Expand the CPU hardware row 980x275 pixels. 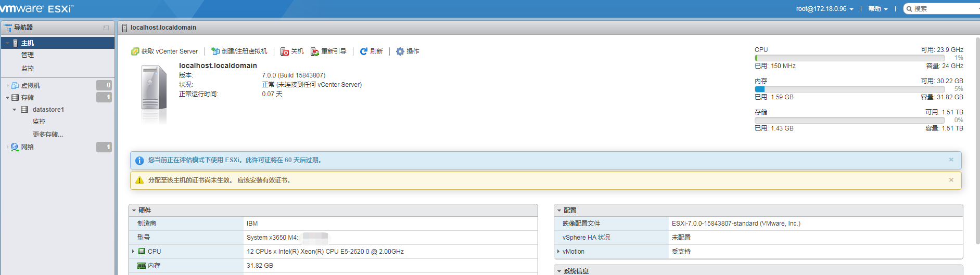[134, 252]
